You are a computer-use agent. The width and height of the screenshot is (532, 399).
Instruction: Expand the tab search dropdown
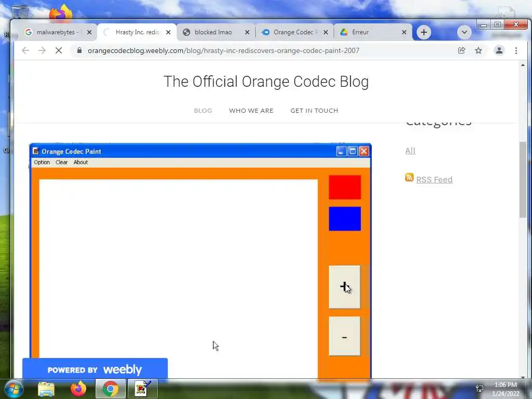pyautogui.click(x=464, y=32)
